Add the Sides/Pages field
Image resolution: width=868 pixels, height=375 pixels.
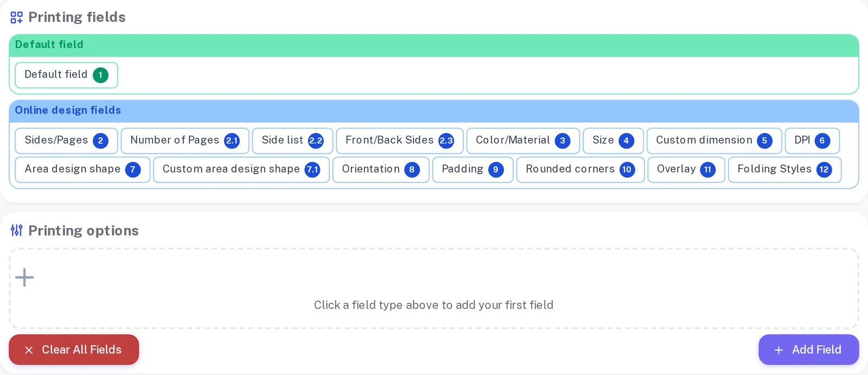tap(66, 141)
